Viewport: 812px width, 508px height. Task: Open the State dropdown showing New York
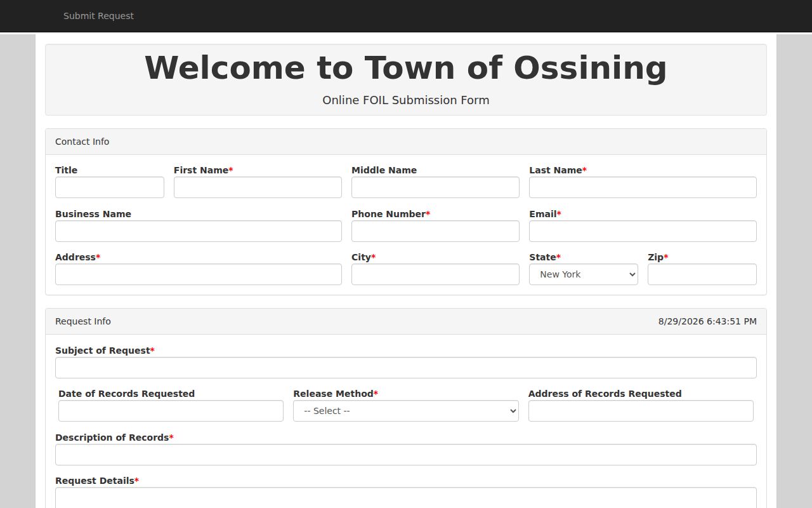584,274
